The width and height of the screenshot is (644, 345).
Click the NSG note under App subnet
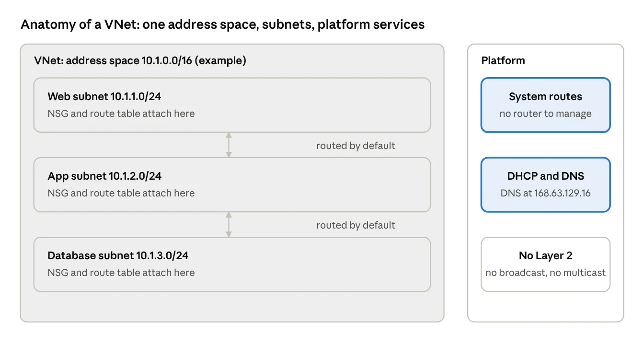(x=121, y=193)
